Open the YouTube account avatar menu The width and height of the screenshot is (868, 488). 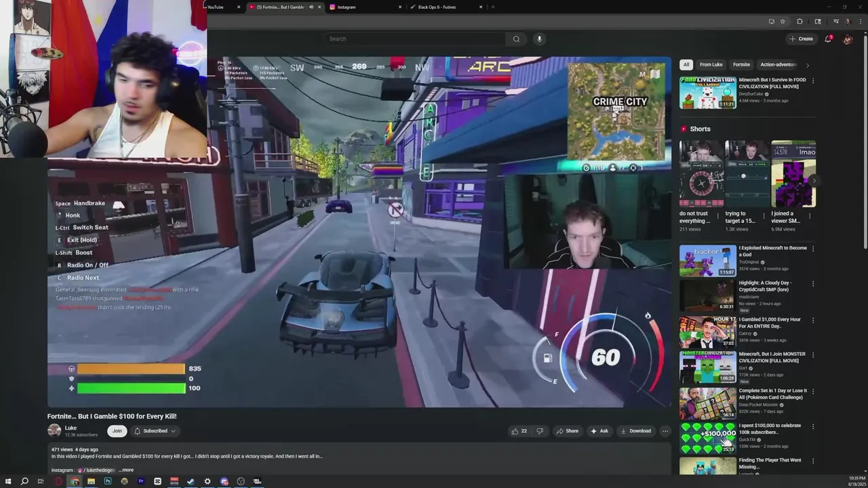pos(848,39)
